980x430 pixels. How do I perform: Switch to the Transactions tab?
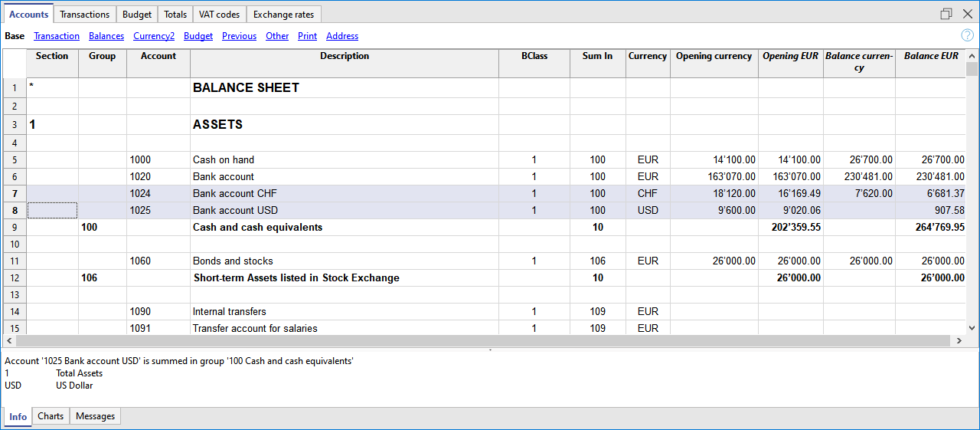click(84, 15)
